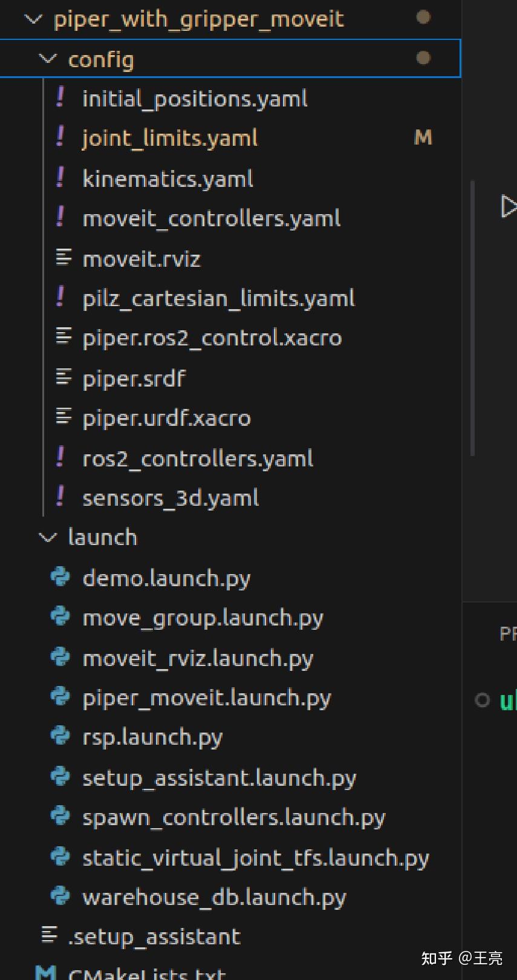Collapse the config folder chevron
The image size is (517, 980).
[47, 59]
